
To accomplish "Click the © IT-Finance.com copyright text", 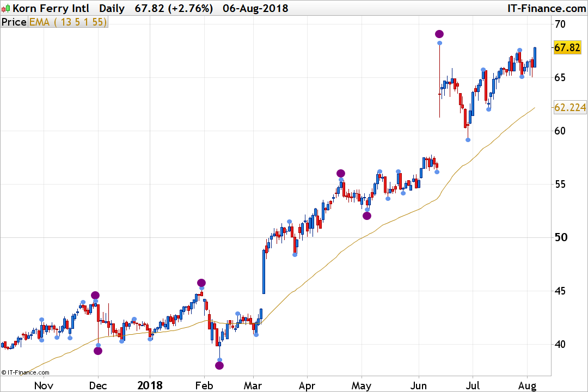I will (25, 372).
